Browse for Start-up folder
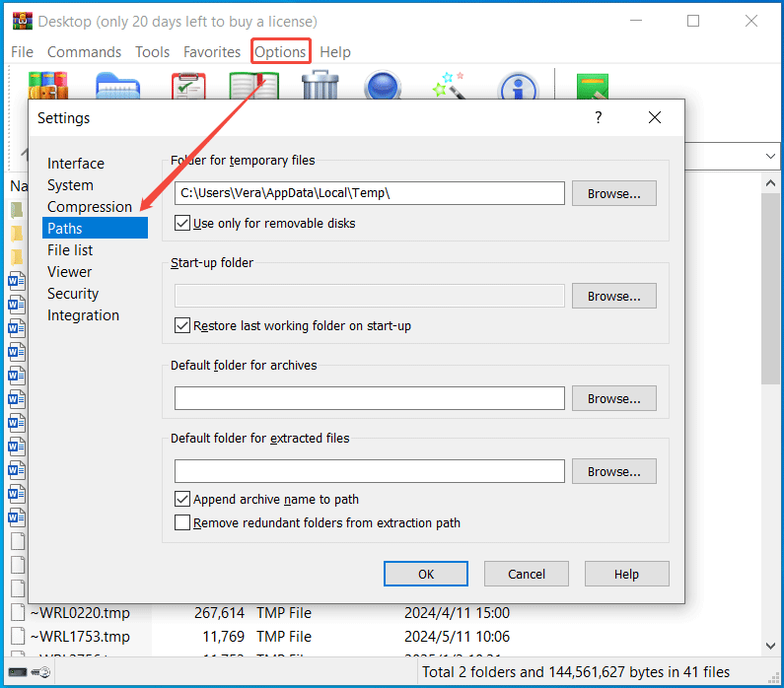 [614, 296]
